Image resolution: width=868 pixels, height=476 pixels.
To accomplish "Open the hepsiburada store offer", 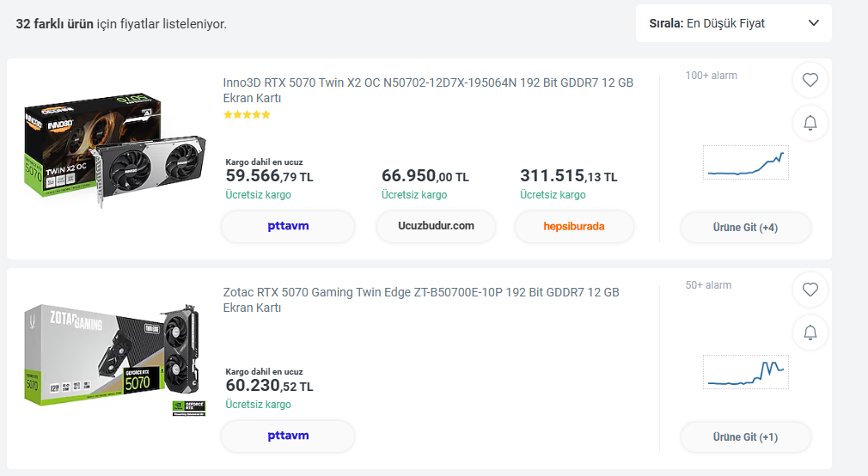I will [574, 226].
